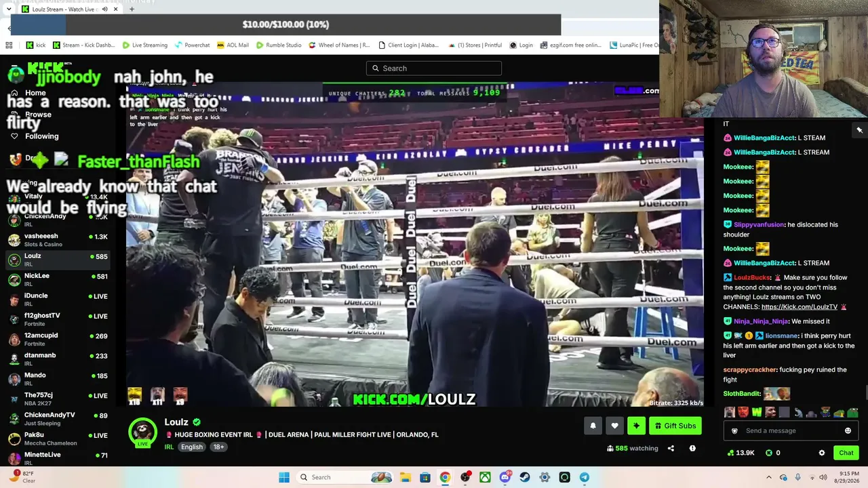This screenshot has width=868, height=488.
Task: Turn on stream notifications with the bell icon
Action: tap(593, 426)
